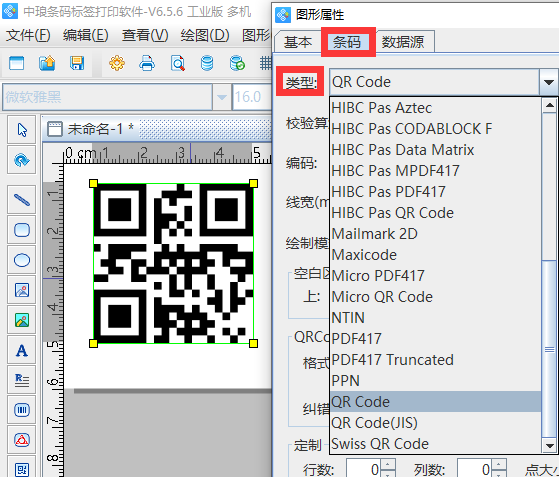
Task: Click the list scrollbar down arrow
Action: 549,446
